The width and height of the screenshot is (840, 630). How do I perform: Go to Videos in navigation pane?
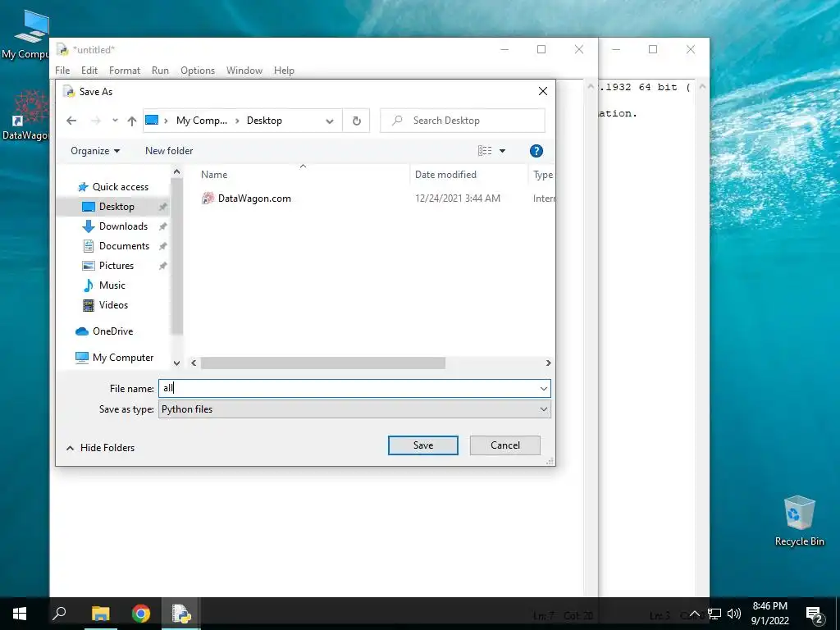pos(113,305)
